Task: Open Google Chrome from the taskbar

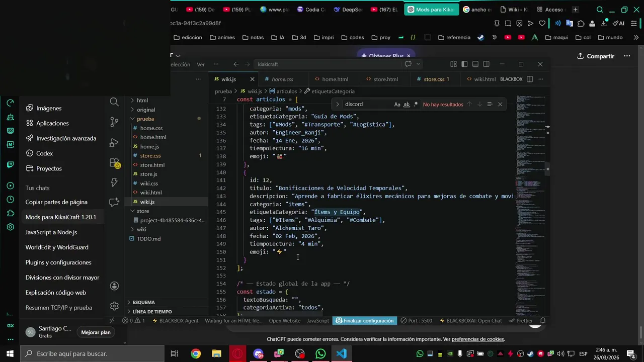Action: point(196,353)
